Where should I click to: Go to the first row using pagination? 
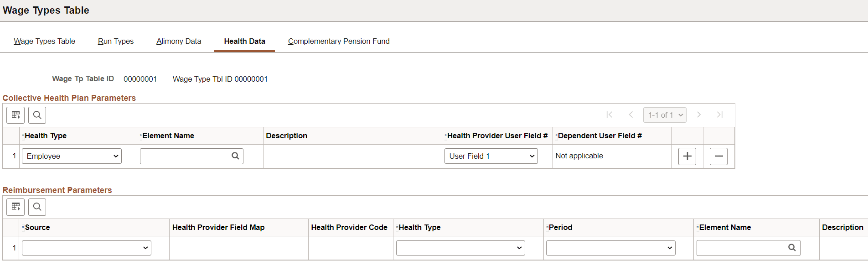click(610, 115)
